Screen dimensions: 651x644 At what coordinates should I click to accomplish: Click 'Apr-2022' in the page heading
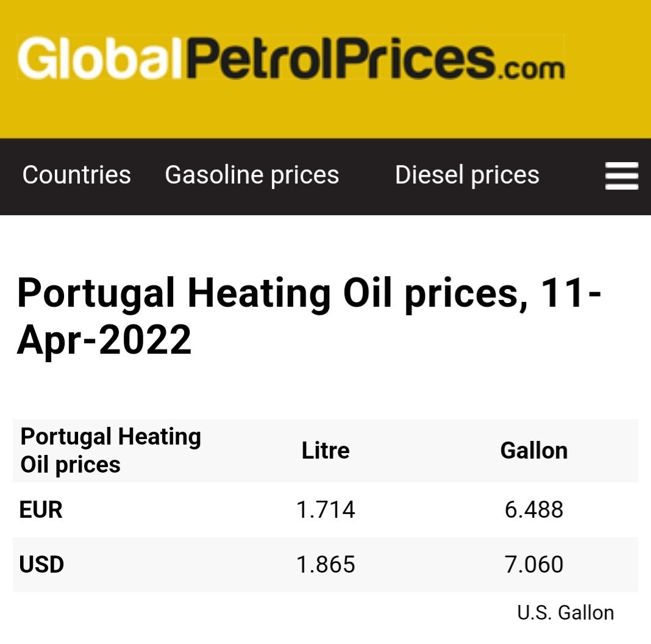[x=104, y=340]
